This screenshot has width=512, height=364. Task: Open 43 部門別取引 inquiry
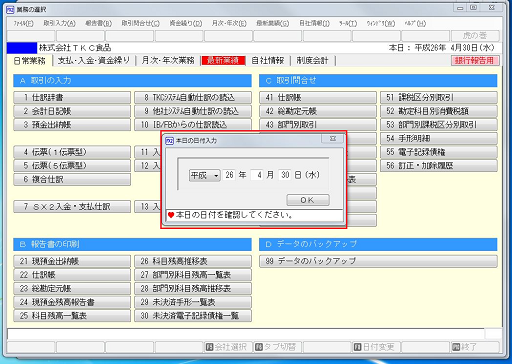(318, 124)
